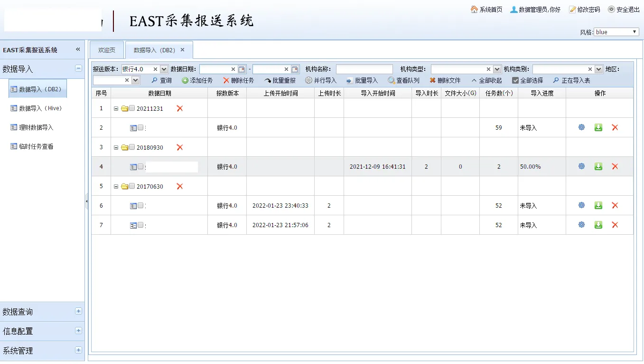Viewport: 644px width, 364px height.
Task: Click the 机构名称 input field
Action: coord(364,69)
